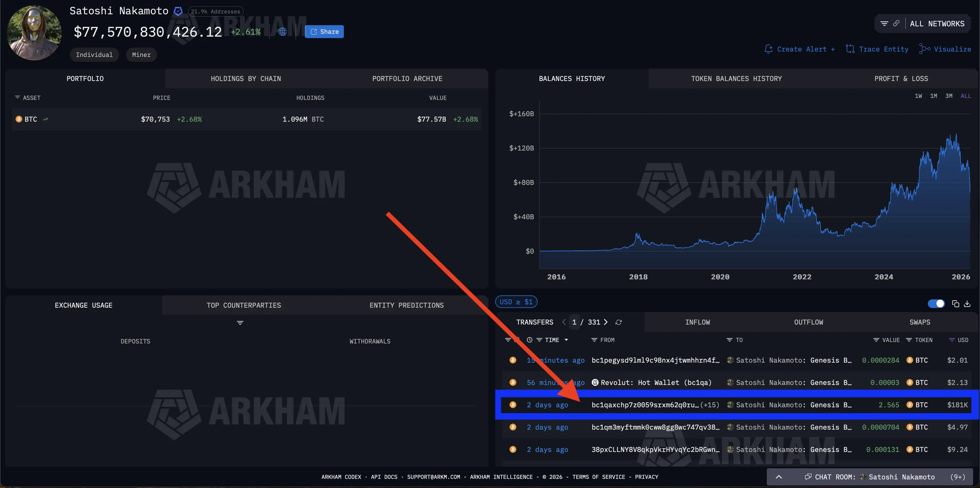Select the 1W time range option

[x=918, y=96]
